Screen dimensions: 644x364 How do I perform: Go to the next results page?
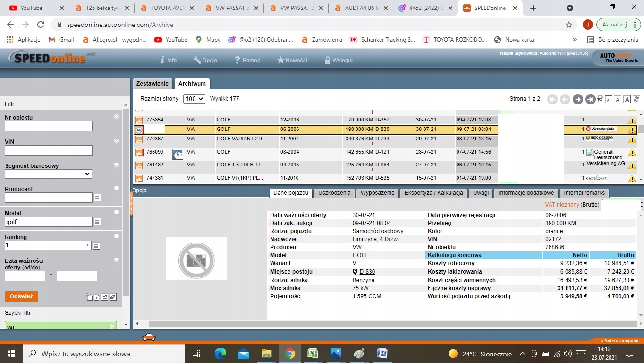point(577,99)
